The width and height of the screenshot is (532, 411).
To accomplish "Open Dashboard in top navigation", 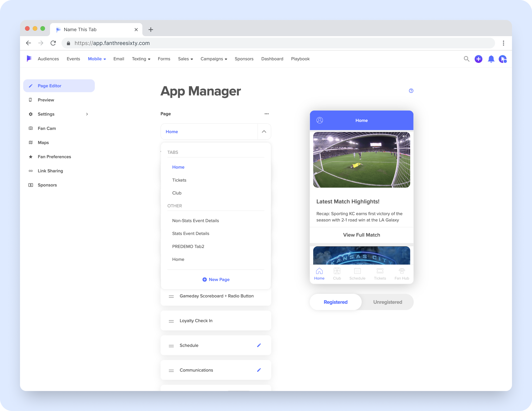I will point(272,59).
